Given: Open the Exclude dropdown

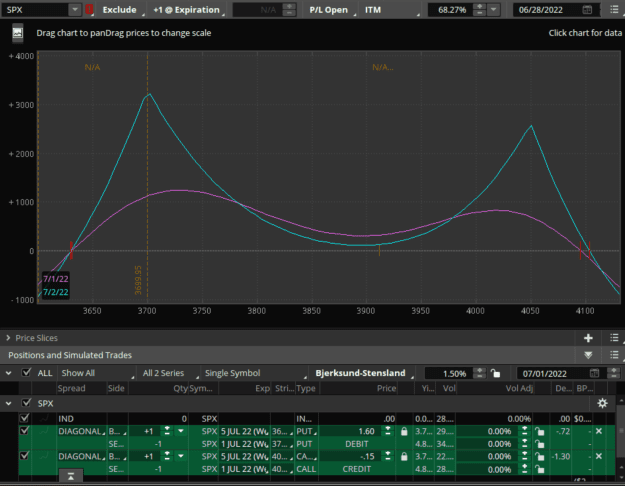Looking at the screenshot, I should (x=122, y=10).
